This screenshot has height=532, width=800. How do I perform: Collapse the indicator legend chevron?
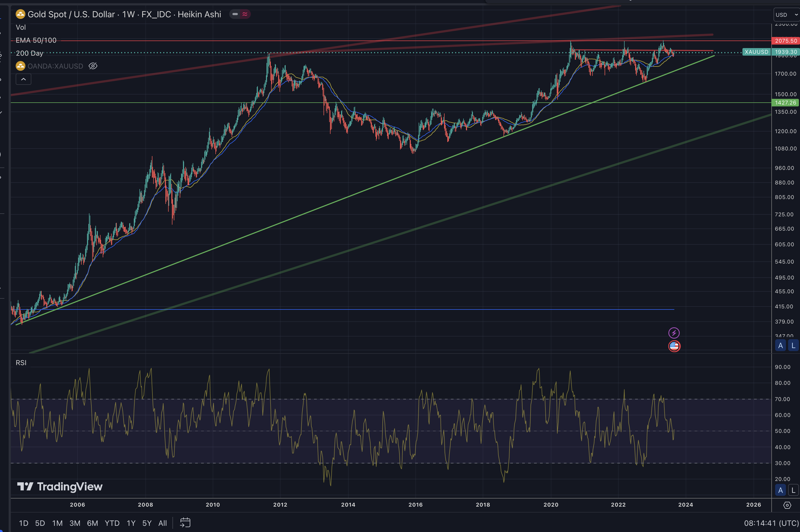[24, 79]
